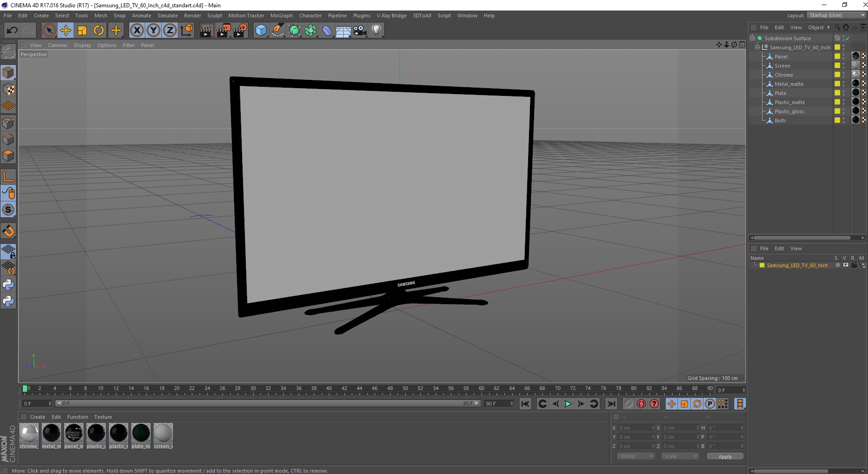Add a Camera object
The width and height of the screenshot is (868, 474).
[x=360, y=31]
